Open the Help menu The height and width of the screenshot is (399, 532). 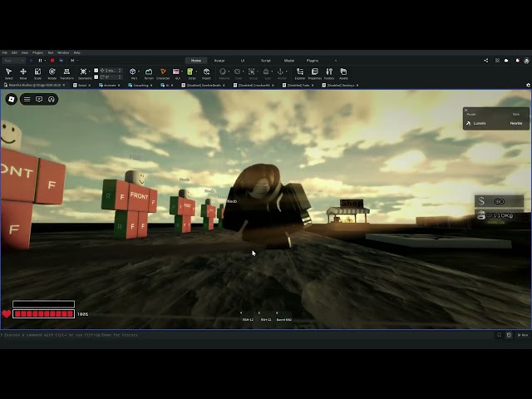(x=77, y=52)
